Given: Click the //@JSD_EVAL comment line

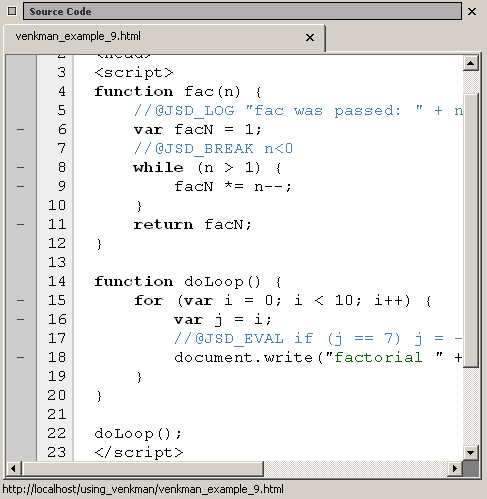Looking at the screenshot, I should pos(318,339).
